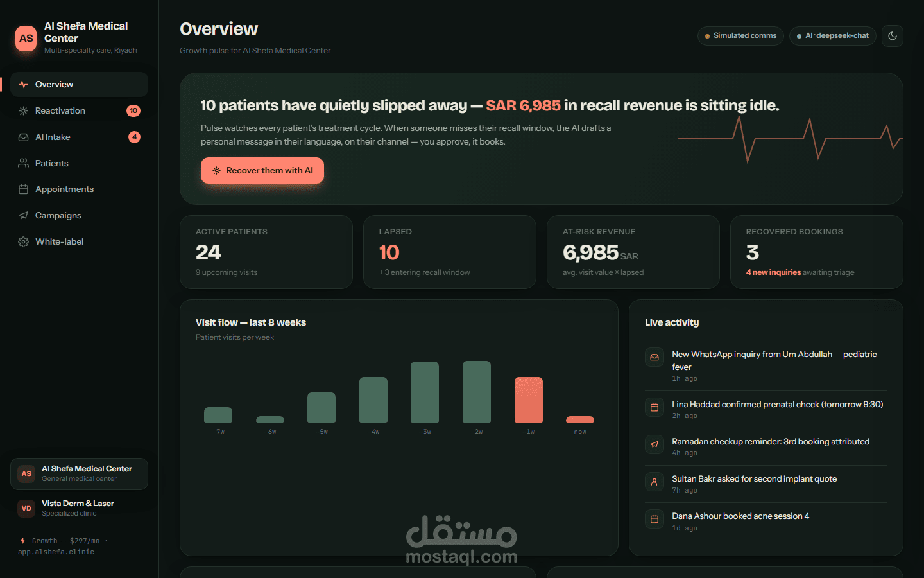Click the AS logo avatar at top left
This screenshot has width=924, height=578.
point(26,39)
